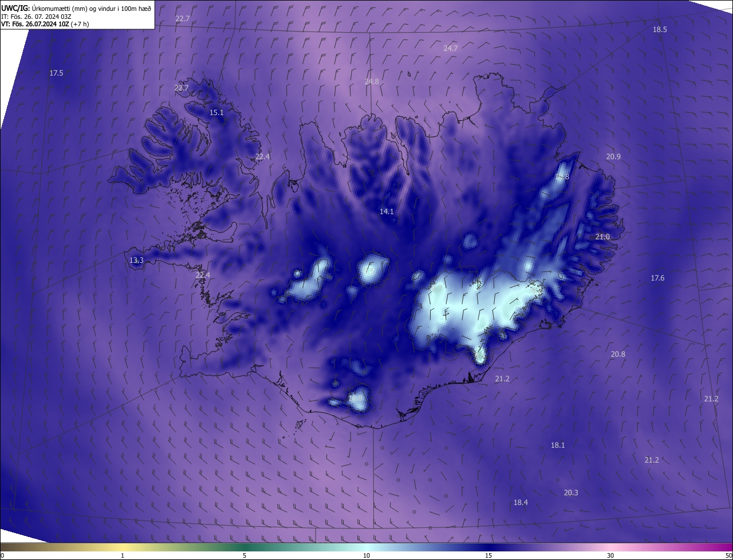Click the 24.7 value label on the map

tap(451, 49)
